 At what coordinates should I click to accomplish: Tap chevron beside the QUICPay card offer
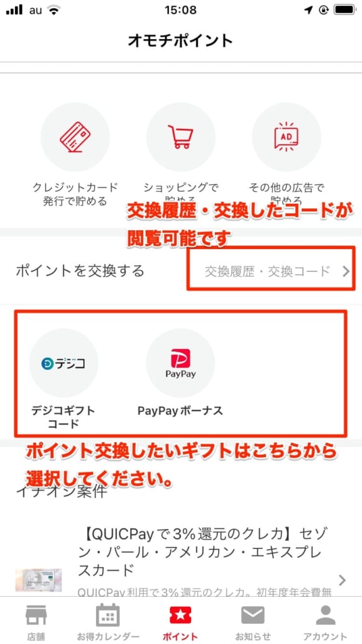point(343,580)
